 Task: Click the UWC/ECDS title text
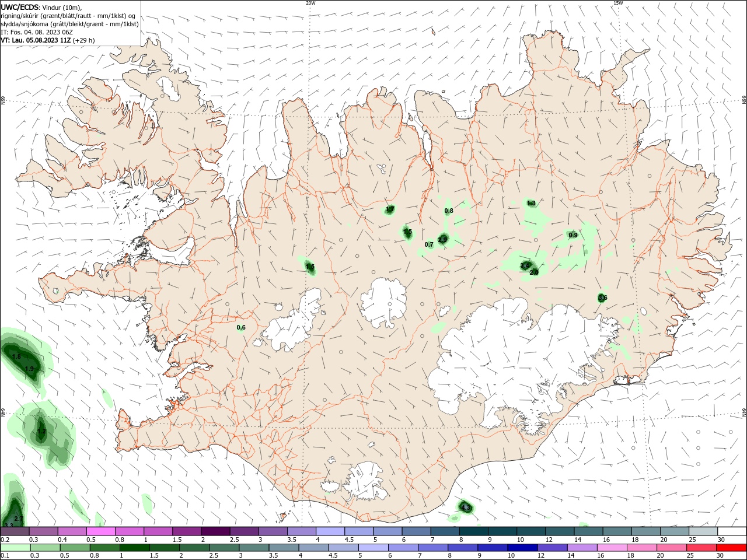19,7
